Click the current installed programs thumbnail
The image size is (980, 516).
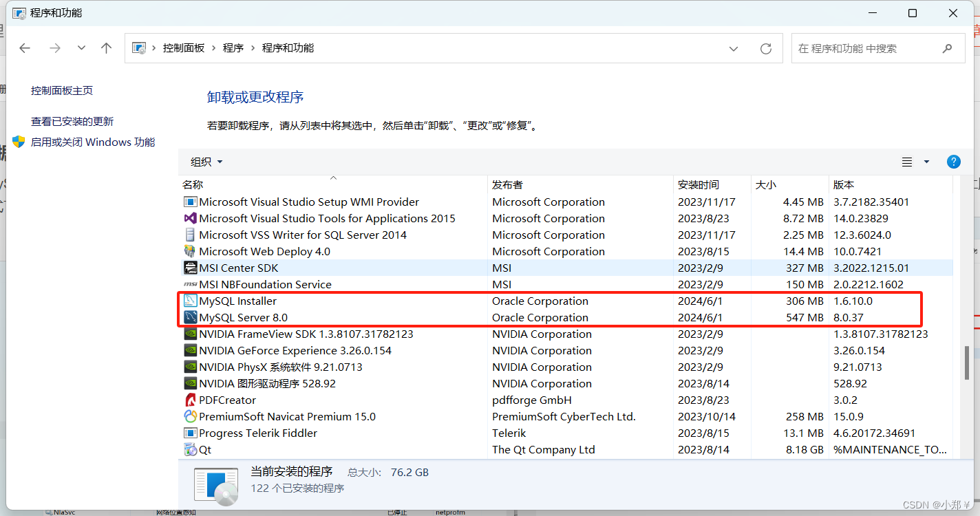[x=216, y=487]
